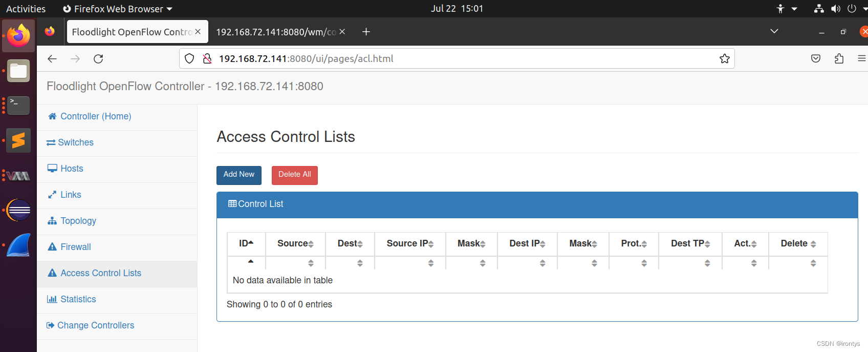This screenshot has height=352, width=868.
Task: Go back one page in Firefox
Action: (52, 58)
